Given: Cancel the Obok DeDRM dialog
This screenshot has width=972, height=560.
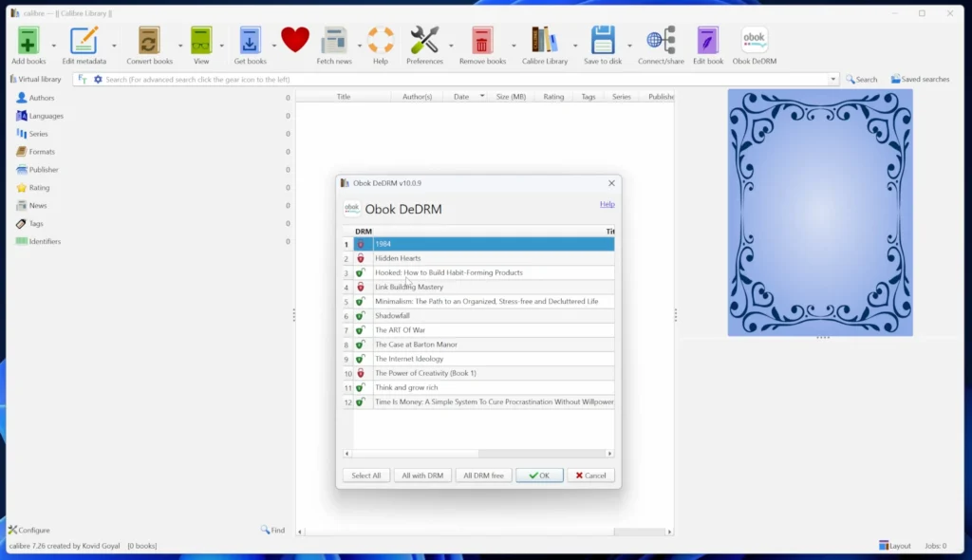Looking at the screenshot, I should pyautogui.click(x=590, y=476).
